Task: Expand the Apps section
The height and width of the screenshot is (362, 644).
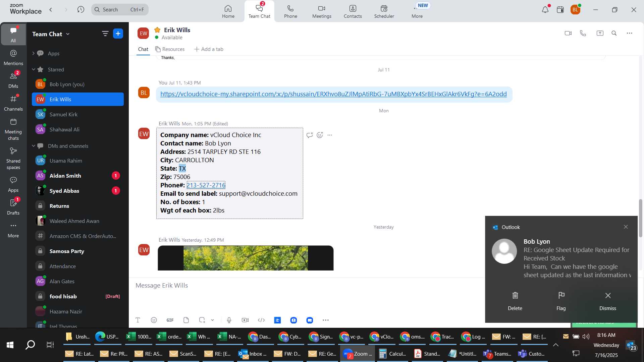Action: coord(33,53)
